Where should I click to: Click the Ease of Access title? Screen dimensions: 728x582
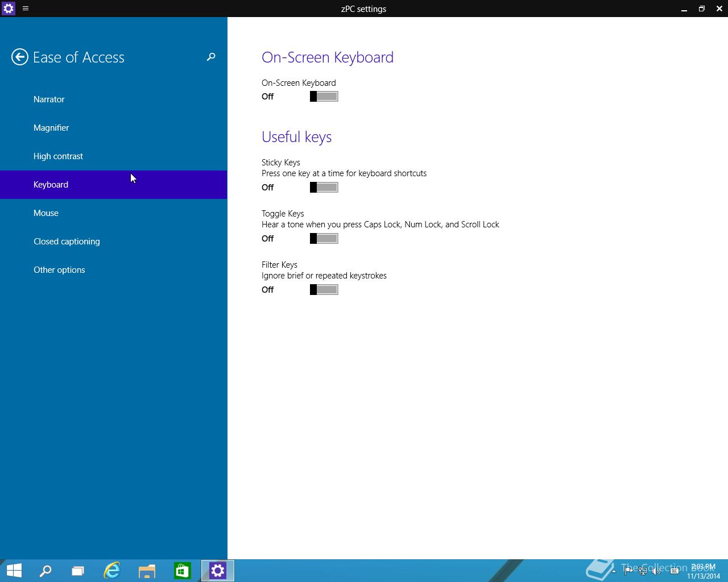(78, 57)
